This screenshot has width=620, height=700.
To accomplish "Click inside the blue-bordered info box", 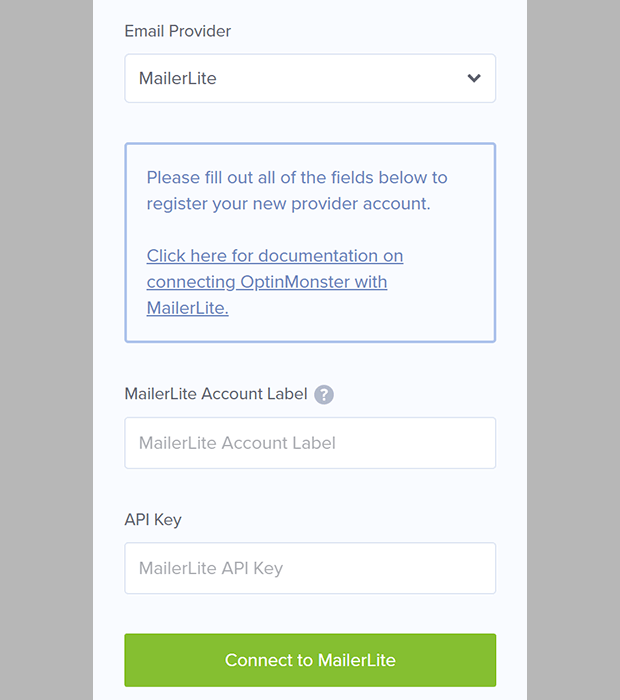I will [x=310, y=242].
